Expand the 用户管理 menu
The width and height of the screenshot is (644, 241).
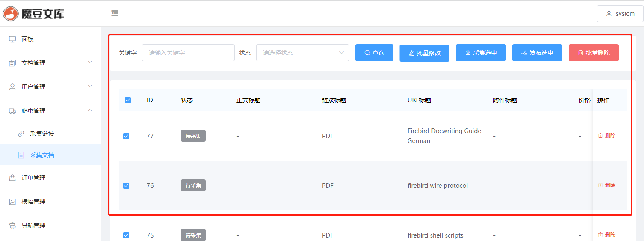pos(50,87)
